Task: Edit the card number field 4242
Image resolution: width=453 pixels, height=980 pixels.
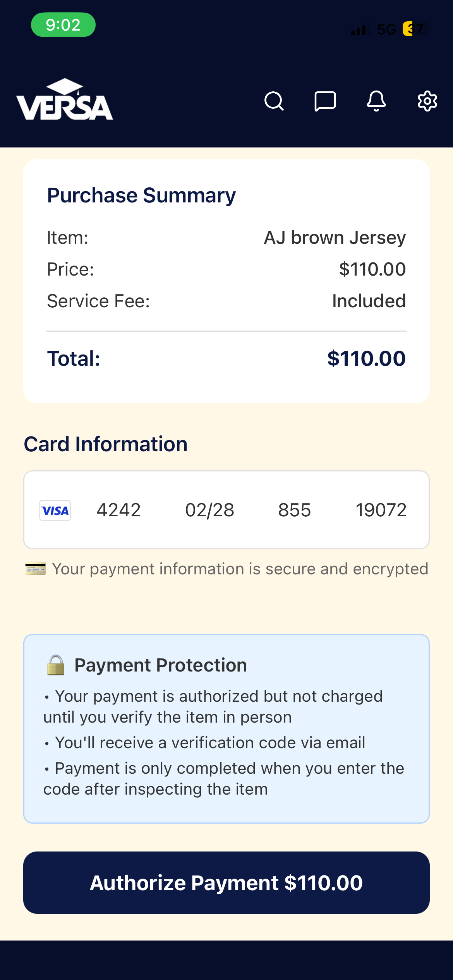Action: (x=118, y=510)
